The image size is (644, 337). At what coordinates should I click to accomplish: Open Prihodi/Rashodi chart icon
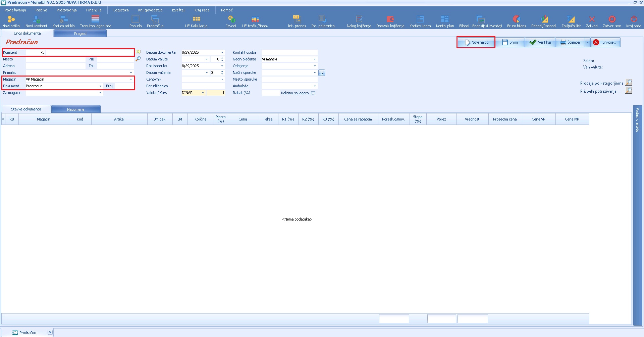tap(544, 21)
